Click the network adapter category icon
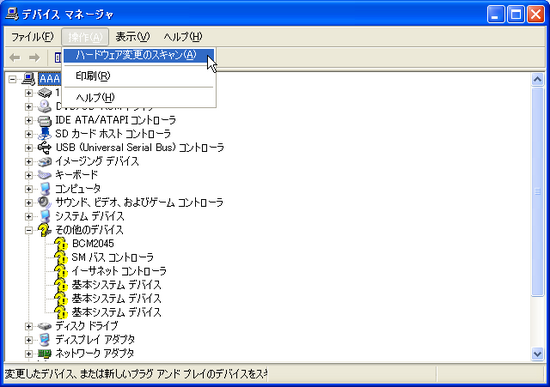Image resolution: width=550 pixels, height=387 pixels. point(45,353)
